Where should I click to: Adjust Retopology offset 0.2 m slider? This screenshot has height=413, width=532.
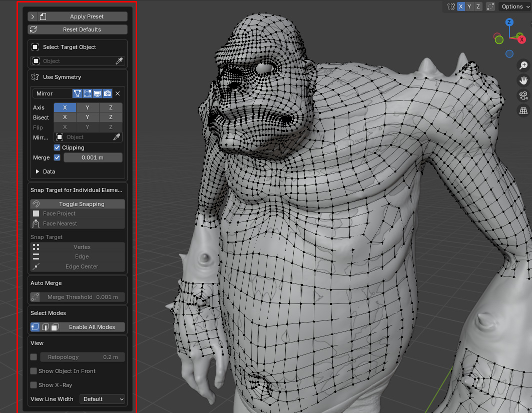[83, 357]
